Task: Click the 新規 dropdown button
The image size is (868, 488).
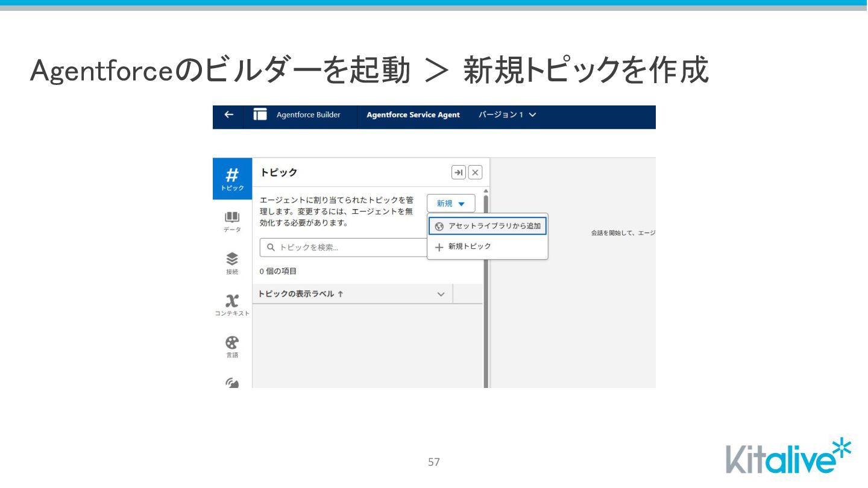Action: pyautogui.click(x=451, y=204)
